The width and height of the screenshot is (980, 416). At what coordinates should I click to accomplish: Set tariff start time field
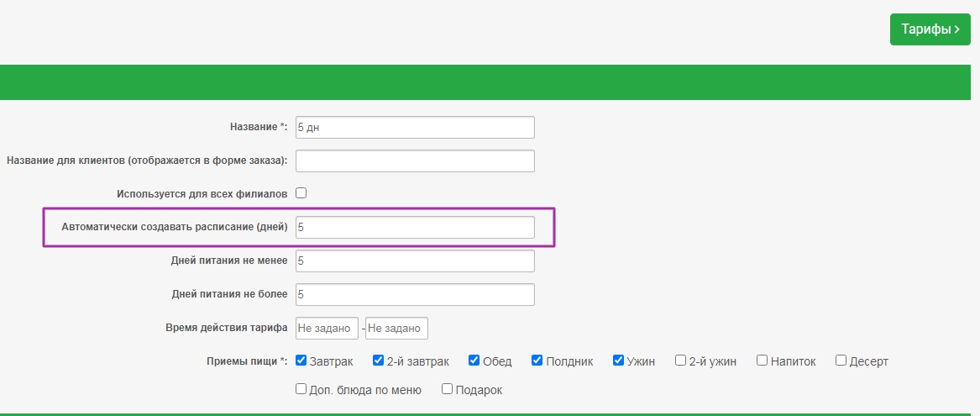click(327, 328)
